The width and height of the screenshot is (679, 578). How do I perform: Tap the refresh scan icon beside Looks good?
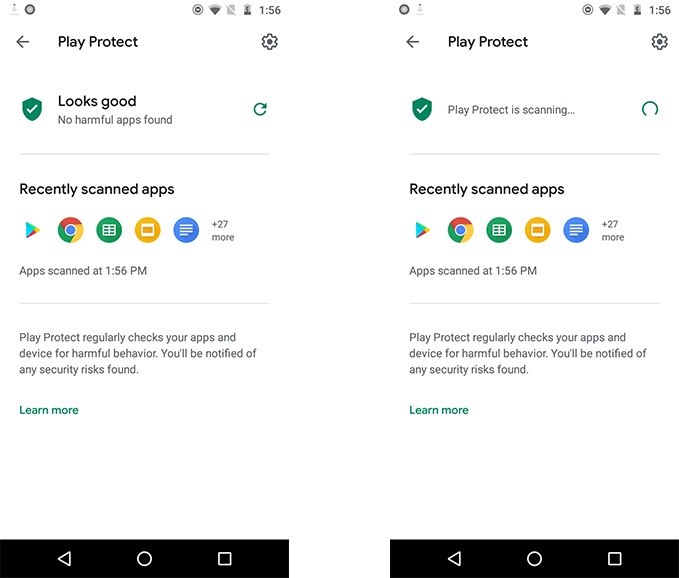[x=260, y=109]
